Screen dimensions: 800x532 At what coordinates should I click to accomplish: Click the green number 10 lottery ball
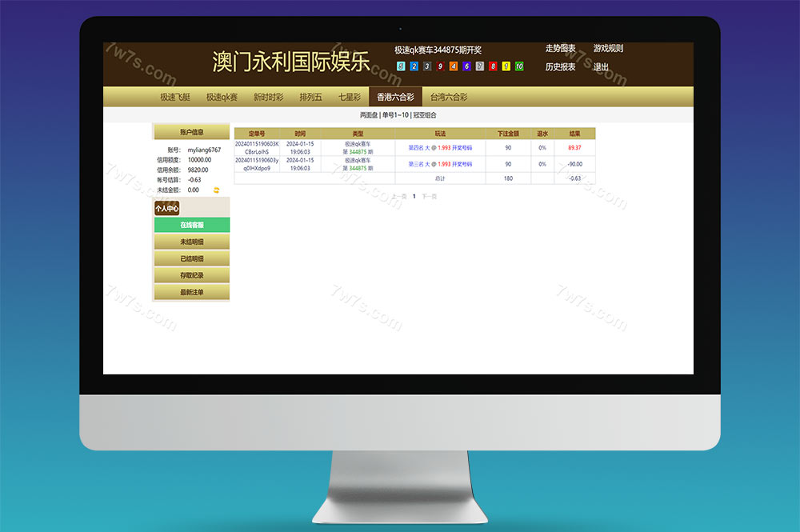coord(519,66)
